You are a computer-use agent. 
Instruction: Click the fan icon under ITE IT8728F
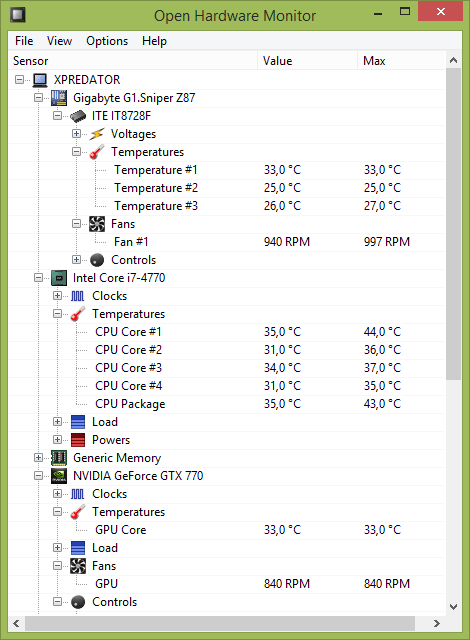tap(97, 224)
